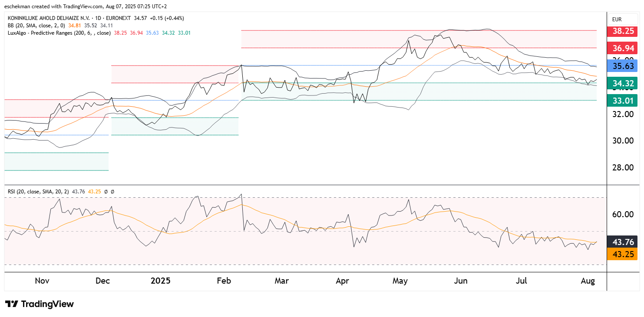Click the 60.00 level on RSI axis
The height and width of the screenshot is (317, 644).
[623, 215]
